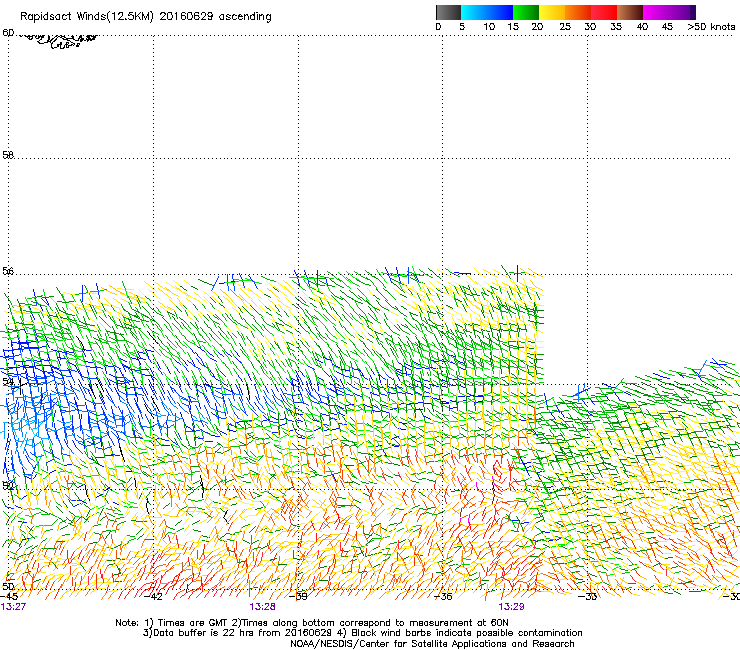Click the '30' legend scale label
This screenshot has width=740, height=650.
[590, 27]
